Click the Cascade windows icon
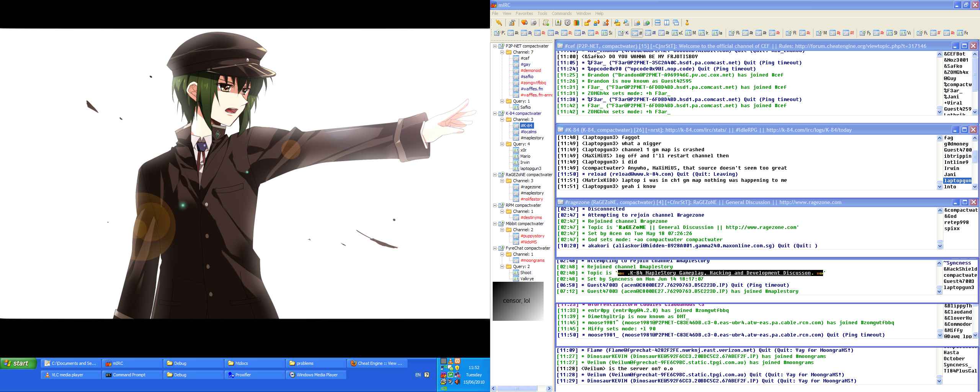The width and height of the screenshot is (980, 392). 676,23
